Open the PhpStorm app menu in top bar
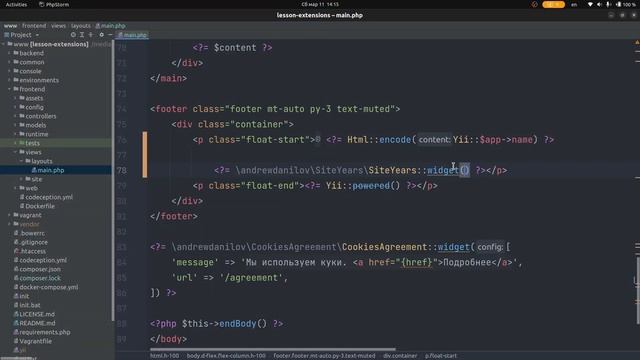The image size is (640, 360). point(54,4)
